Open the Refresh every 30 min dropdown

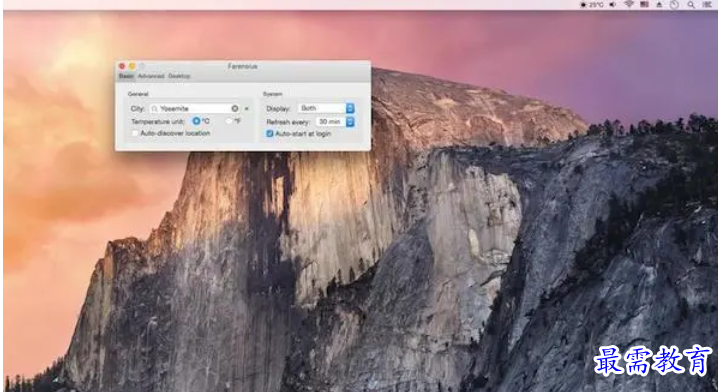[336, 122]
